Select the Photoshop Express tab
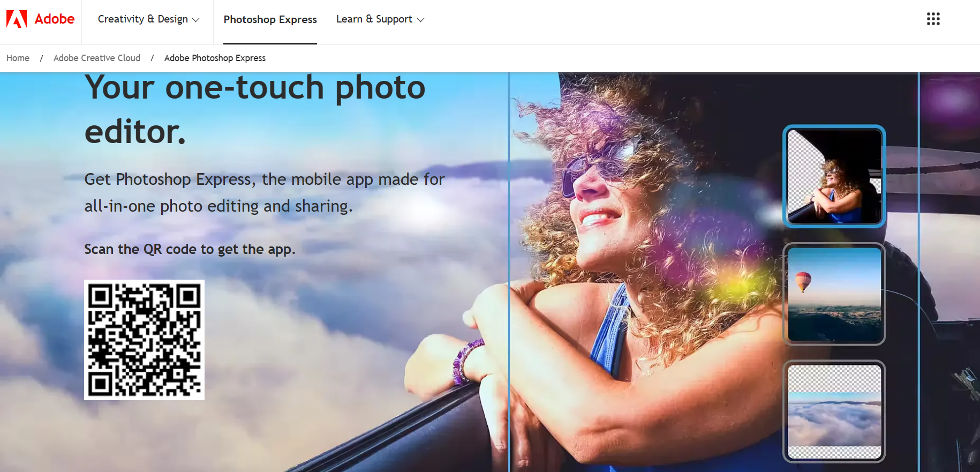The image size is (980, 472). coord(270,19)
